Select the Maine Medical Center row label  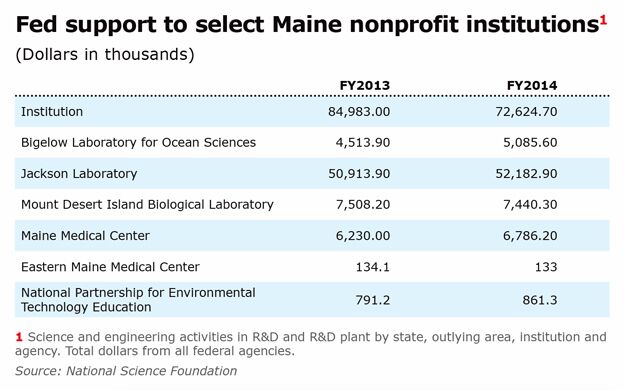pos(86,236)
